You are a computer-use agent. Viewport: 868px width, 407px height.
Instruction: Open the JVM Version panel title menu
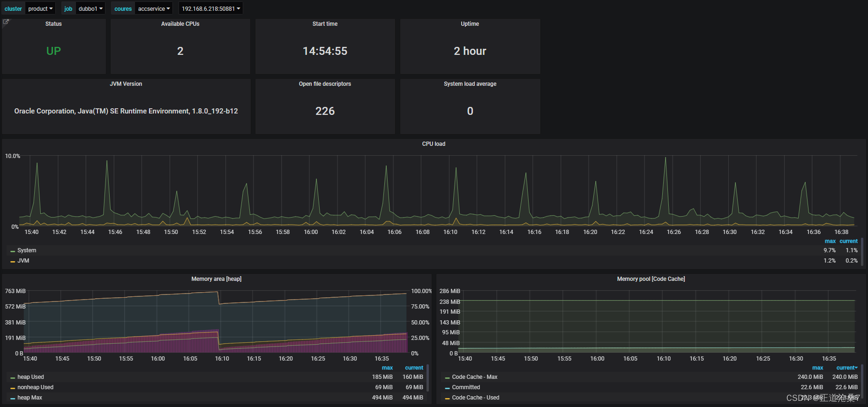click(126, 84)
